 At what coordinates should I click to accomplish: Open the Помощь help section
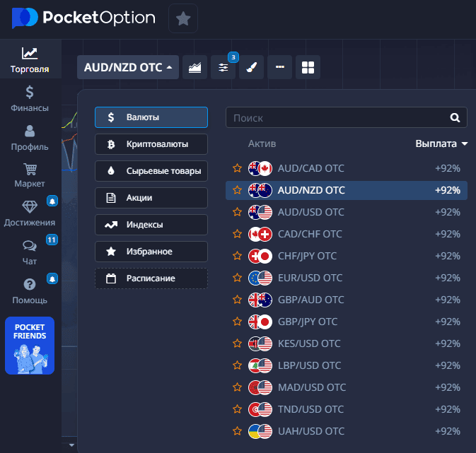tap(30, 291)
